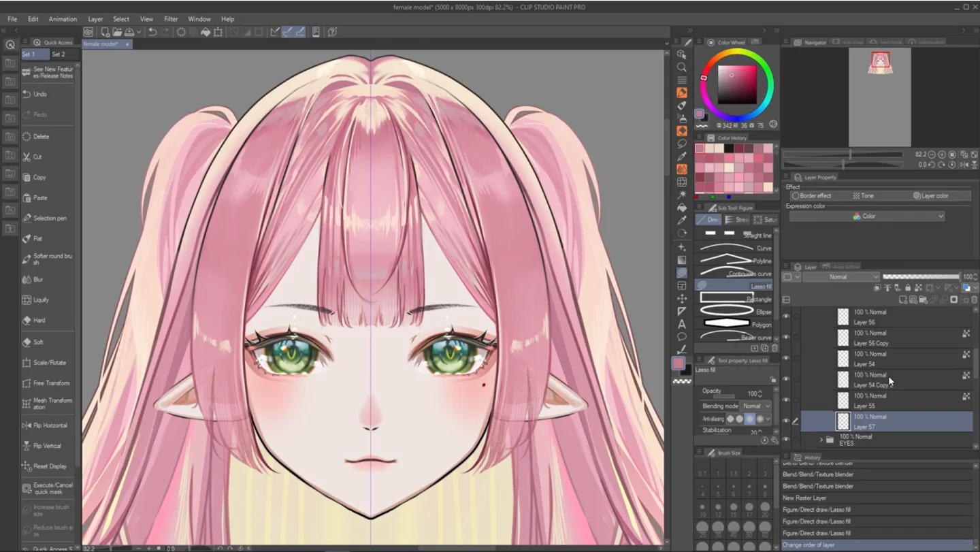The width and height of the screenshot is (980, 552).
Task: Click the trash Delete layer icon in Layer panel
Action: click(x=975, y=299)
